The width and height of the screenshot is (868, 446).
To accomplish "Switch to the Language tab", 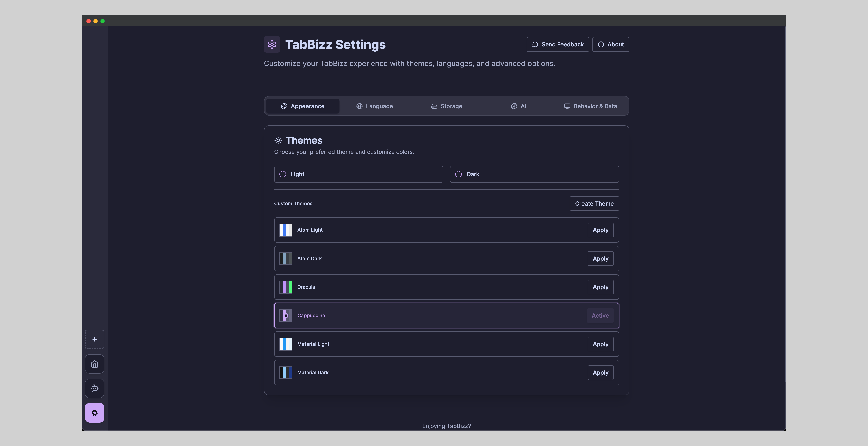I will click(x=374, y=106).
